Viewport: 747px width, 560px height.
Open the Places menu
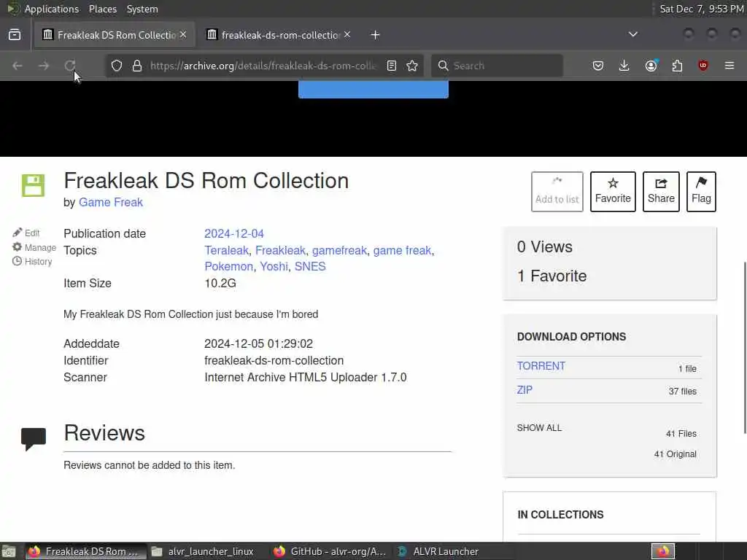tap(102, 9)
